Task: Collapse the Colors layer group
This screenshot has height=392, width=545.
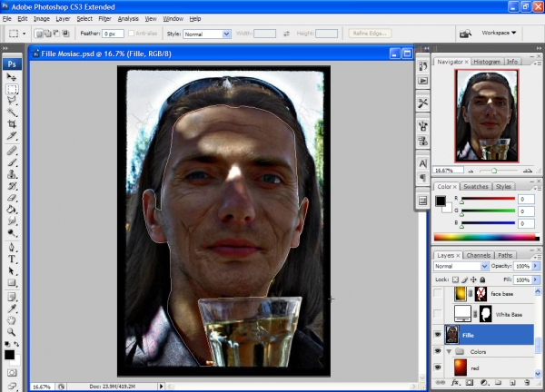Action: [449, 351]
